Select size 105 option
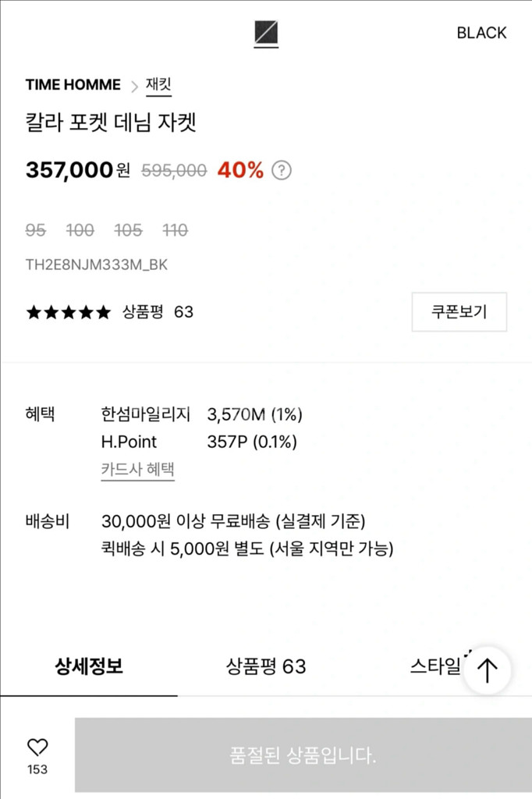The image size is (532, 799). 128,230
